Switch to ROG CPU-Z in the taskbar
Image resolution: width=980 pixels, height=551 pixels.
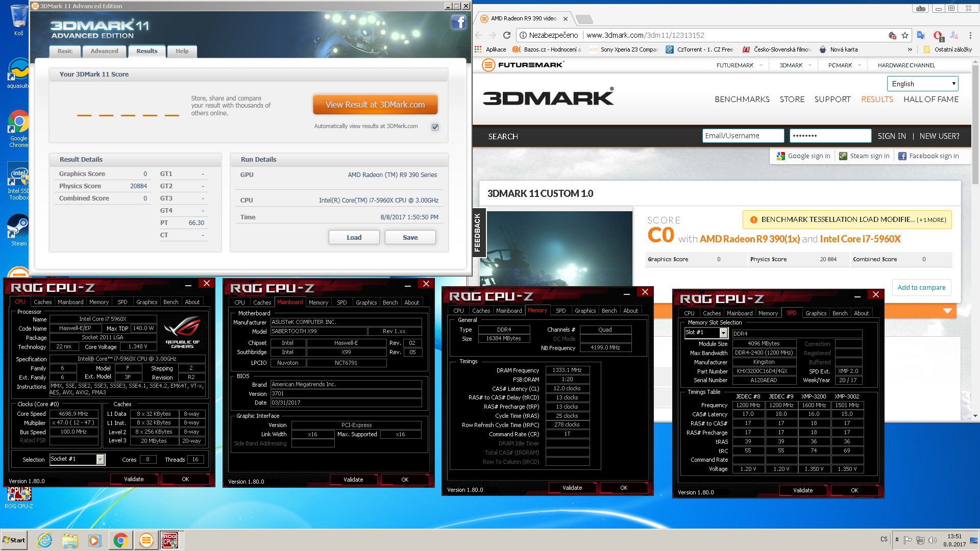point(170,540)
